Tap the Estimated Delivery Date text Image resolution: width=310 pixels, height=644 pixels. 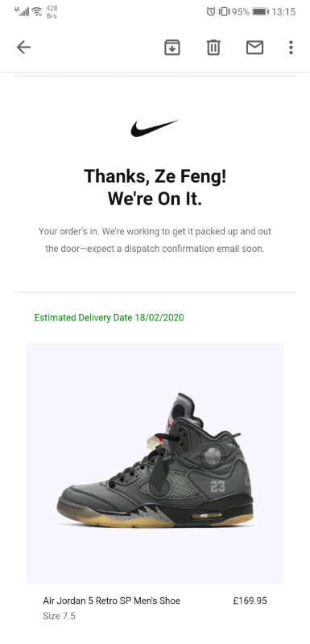click(x=110, y=317)
